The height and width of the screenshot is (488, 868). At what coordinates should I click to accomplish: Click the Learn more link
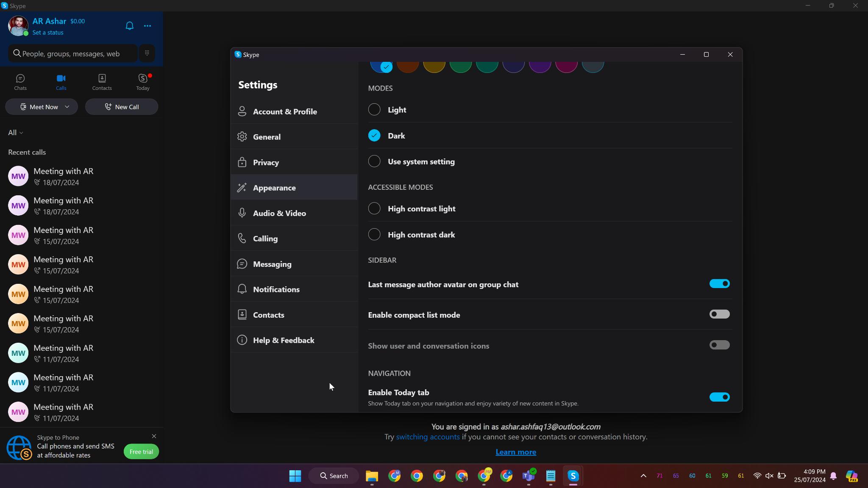(x=516, y=452)
